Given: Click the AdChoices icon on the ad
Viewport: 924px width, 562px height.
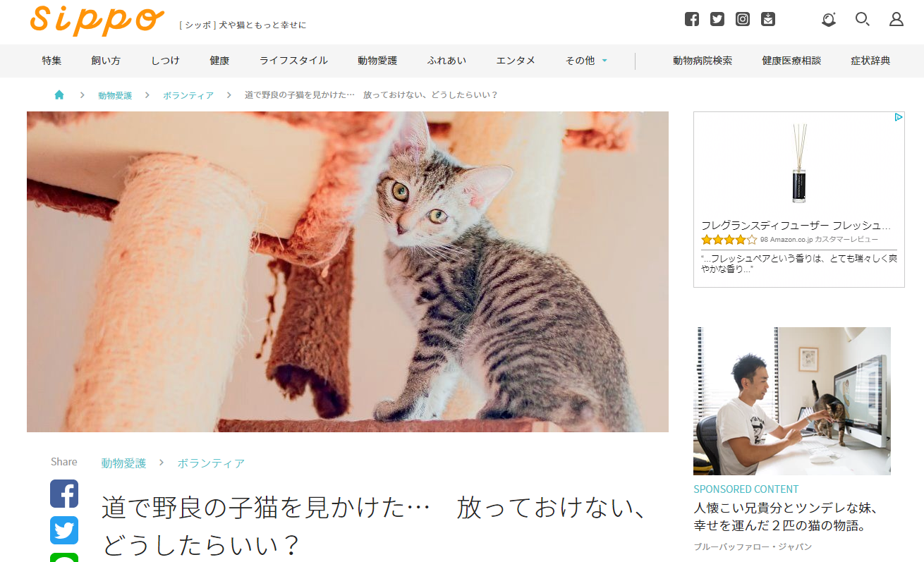Looking at the screenshot, I should (899, 117).
